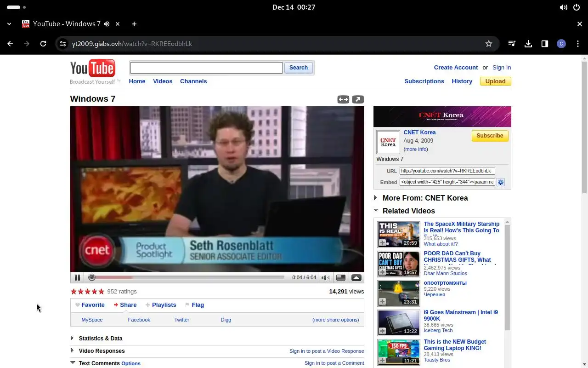The height and width of the screenshot is (368, 588).
Task: Click the Search button
Action: tap(299, 68)
